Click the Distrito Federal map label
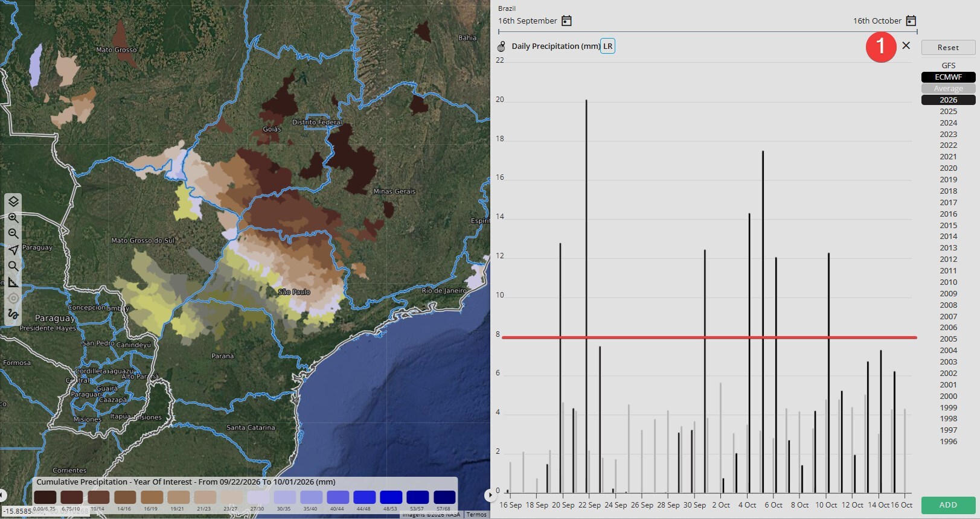The image size is (980, 519). pos(317,122)
